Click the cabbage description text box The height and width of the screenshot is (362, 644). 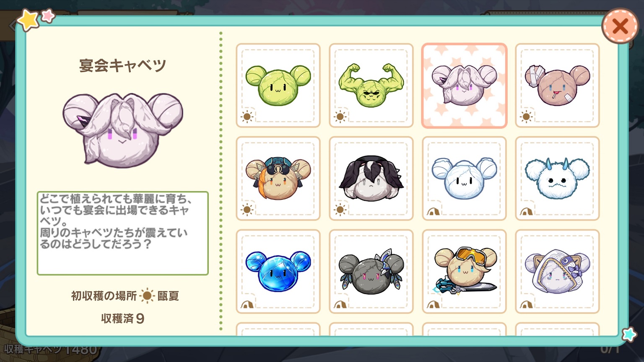[x=123, y=233]
